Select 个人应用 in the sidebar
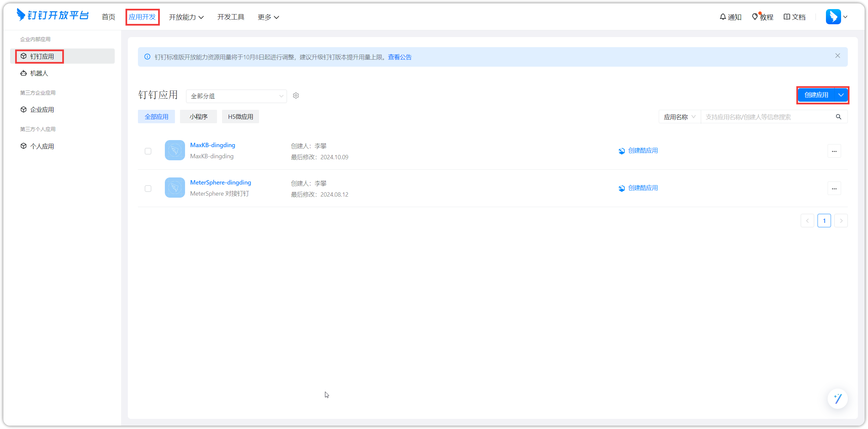Viewport: 868px width, 429px height. click(x=62, y=146)
